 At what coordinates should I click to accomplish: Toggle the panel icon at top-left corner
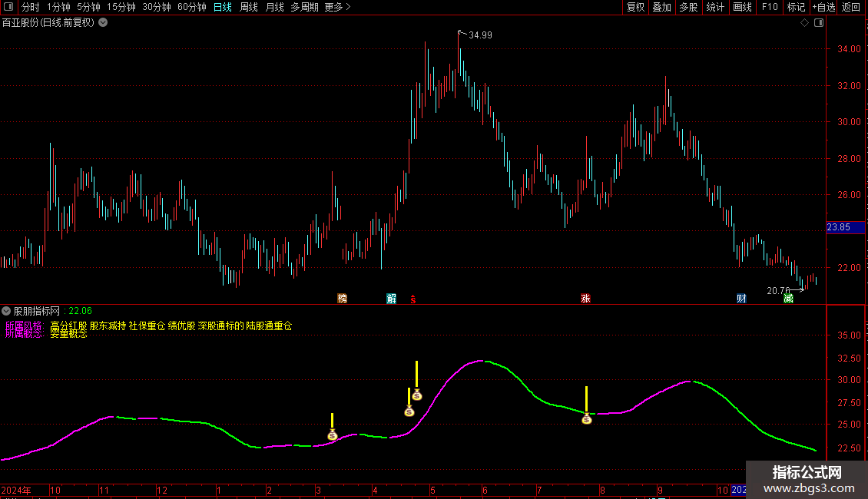tap(8, 7)
